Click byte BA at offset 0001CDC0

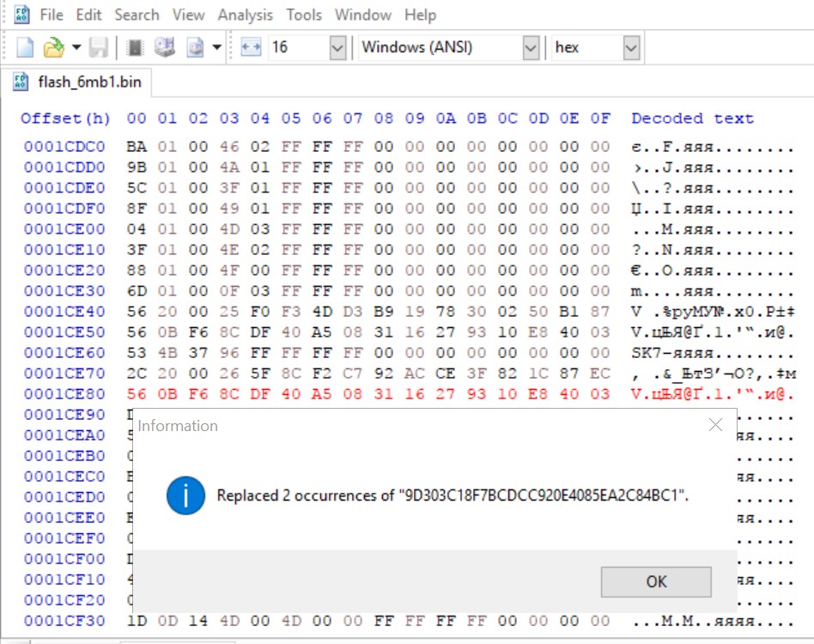(136, 146)
